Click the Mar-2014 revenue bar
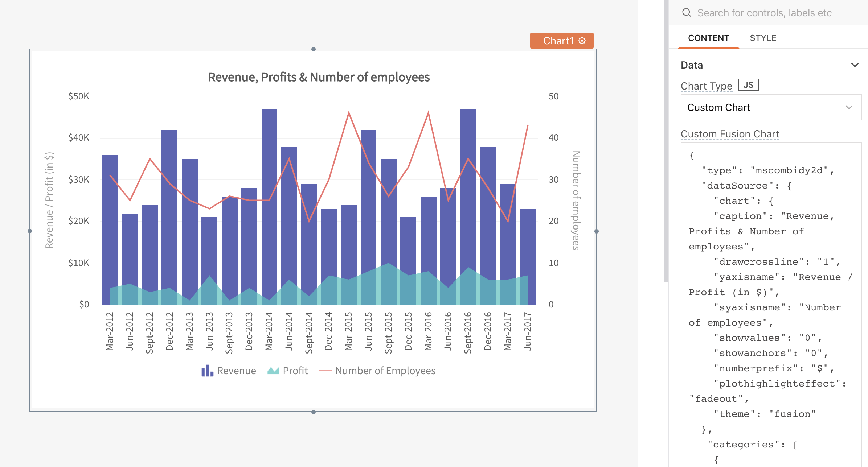The image size is (868, 467). click(269, 207)
